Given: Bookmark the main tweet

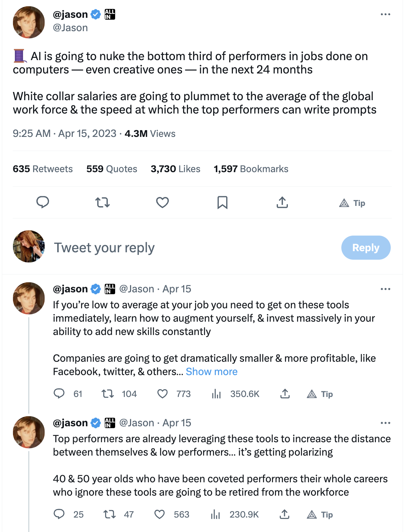Looking at the screenshot, I should 222,203.
